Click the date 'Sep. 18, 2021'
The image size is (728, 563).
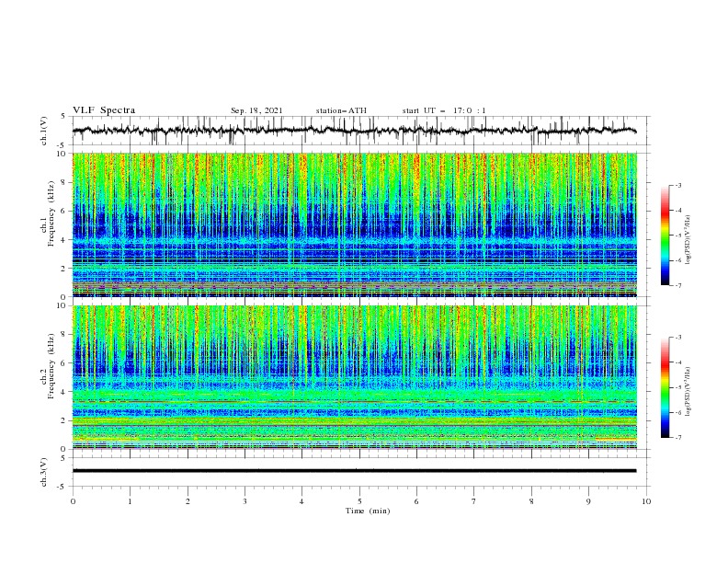(256, 110)
